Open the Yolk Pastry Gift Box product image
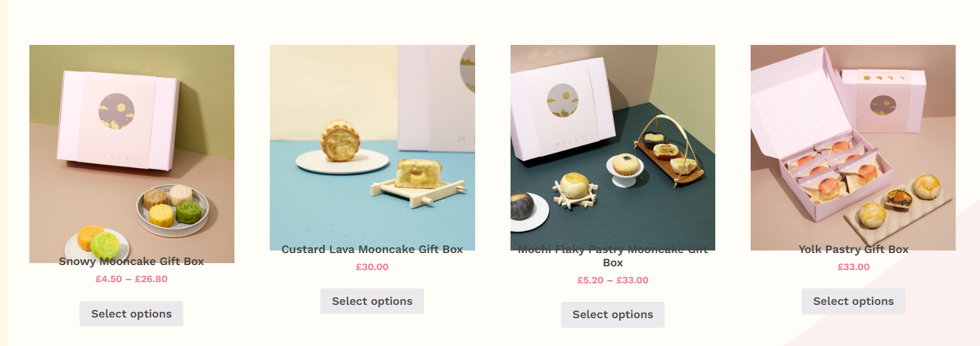Image resolution: width=980 pixels, height=346 pixels. click(853, 147)
